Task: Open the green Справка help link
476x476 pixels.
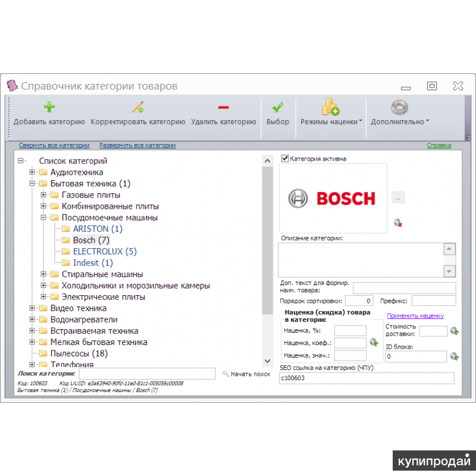Action: [x=439, y=145]
